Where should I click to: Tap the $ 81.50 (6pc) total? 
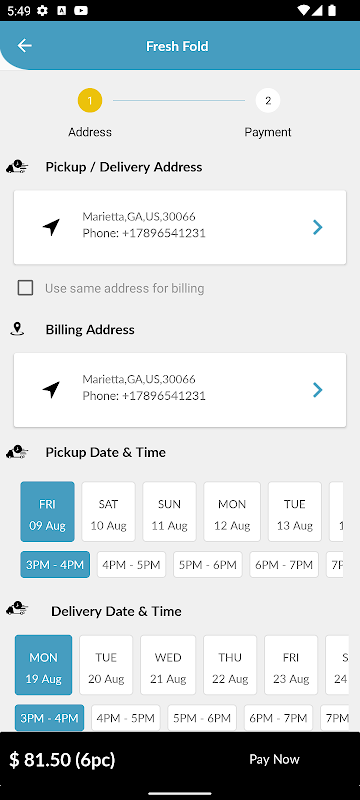62,760
